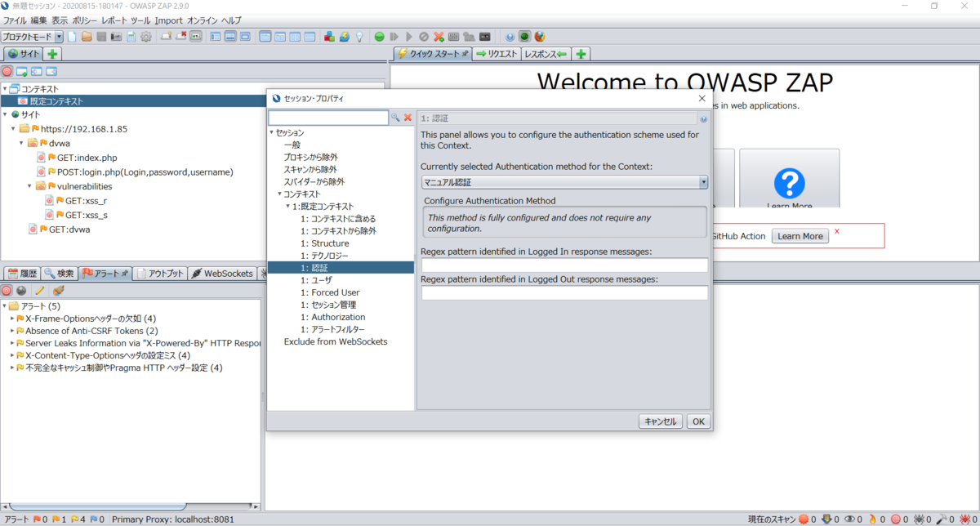
Task: Select Exclude from WebSockets item
Action: coord(336,341)
